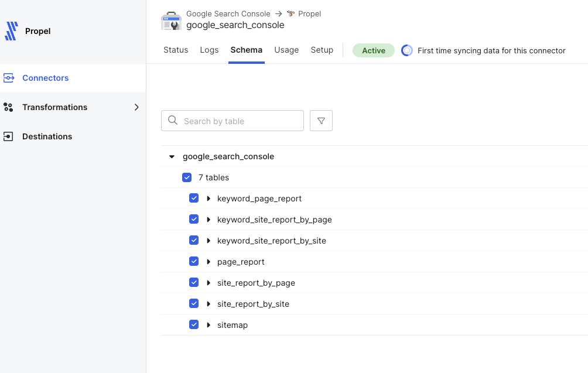Uncheck the 7 tables select-all checkbox
The image size is (588, 373).
pos(187,177)
